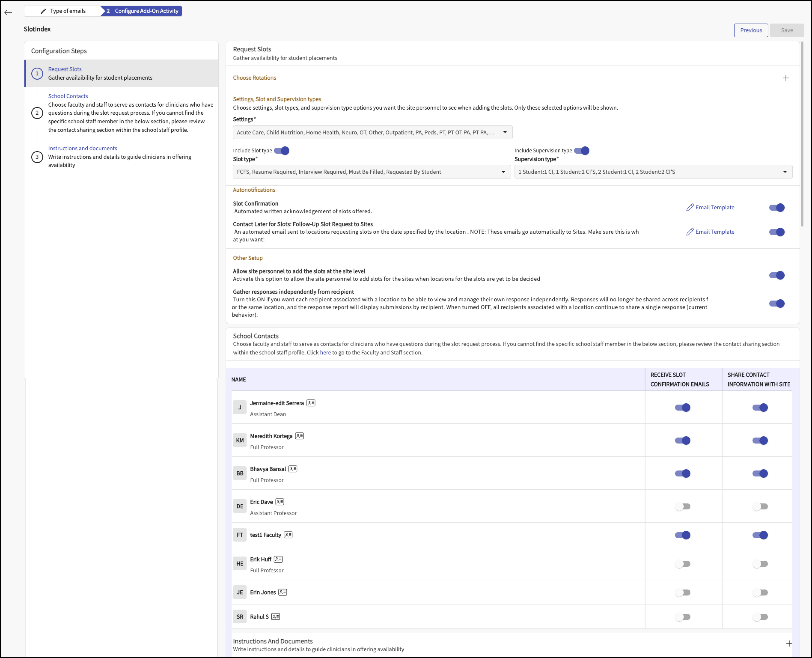
Task: Disable the Include Slot type toggle
Action: point(281,150)
